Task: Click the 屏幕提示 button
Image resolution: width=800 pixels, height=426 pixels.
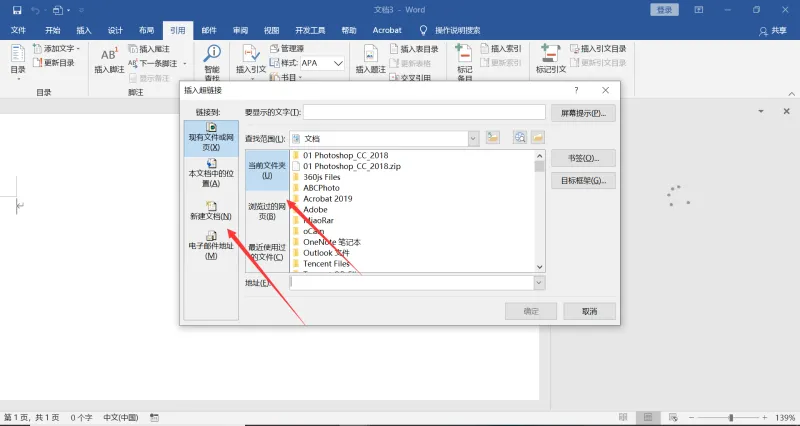Action: (x=583, y=113)
